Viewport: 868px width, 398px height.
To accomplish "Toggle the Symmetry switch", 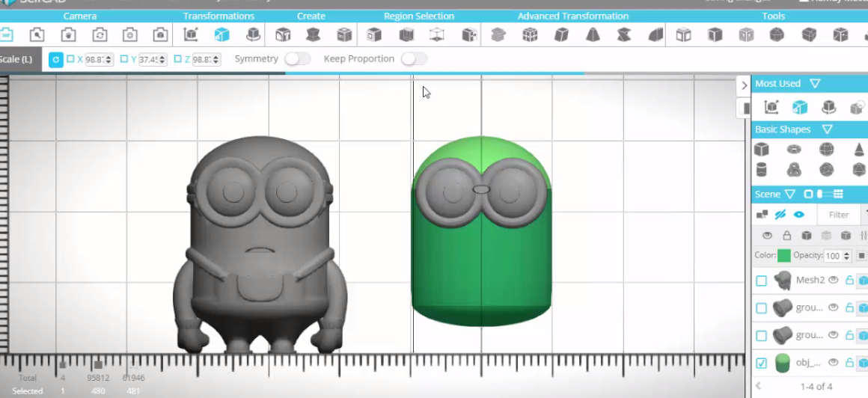I will click(297, 58).
